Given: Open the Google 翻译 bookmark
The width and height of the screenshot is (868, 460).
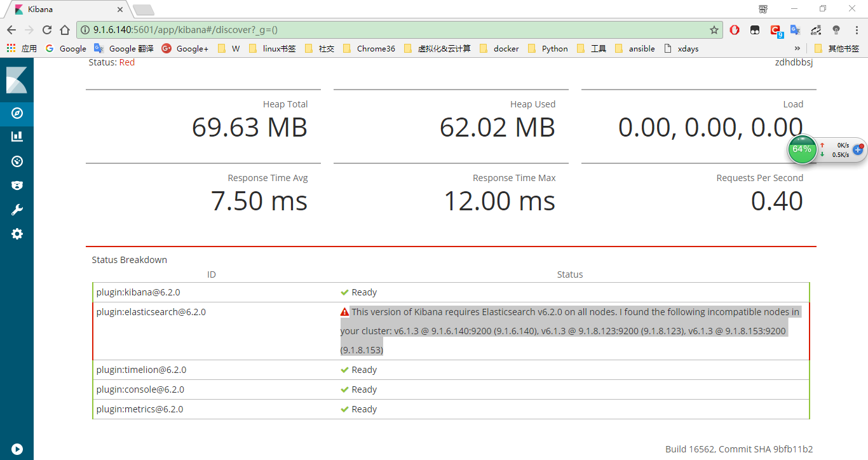Looking at the screenshot, I should (123, 48).
